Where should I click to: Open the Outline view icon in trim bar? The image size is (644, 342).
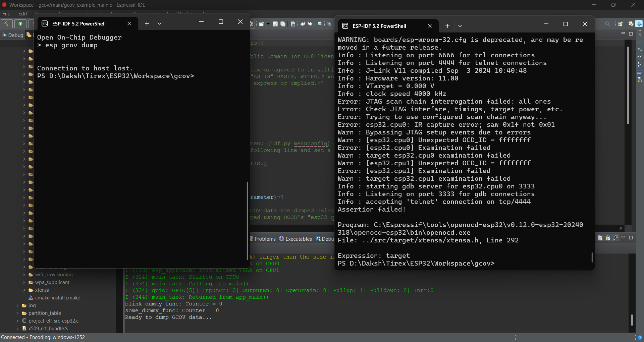640,64
